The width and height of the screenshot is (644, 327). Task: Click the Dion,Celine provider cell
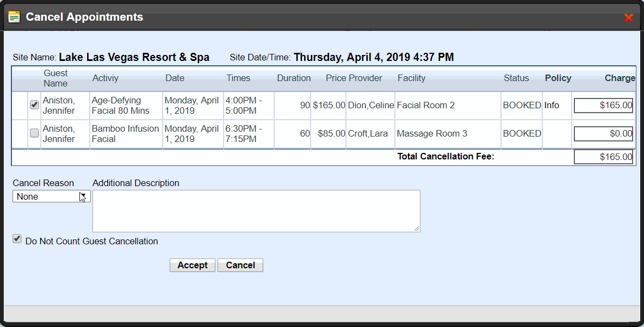click(x=371, y=105)
